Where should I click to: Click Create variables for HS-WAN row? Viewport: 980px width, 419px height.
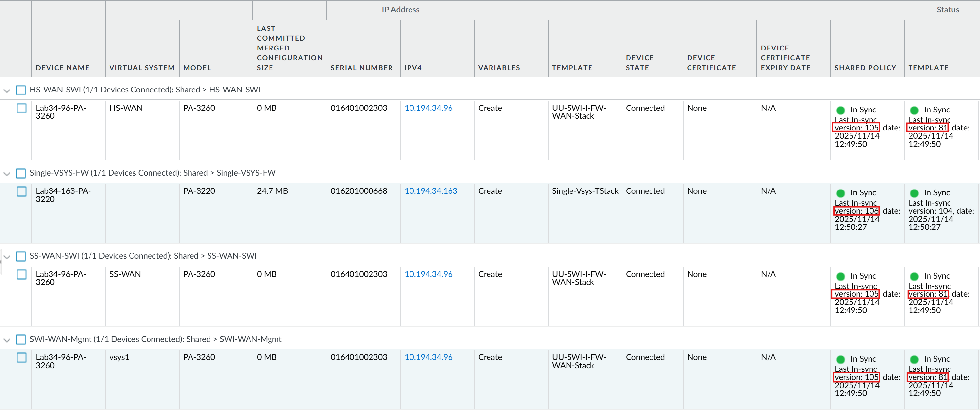490,108
